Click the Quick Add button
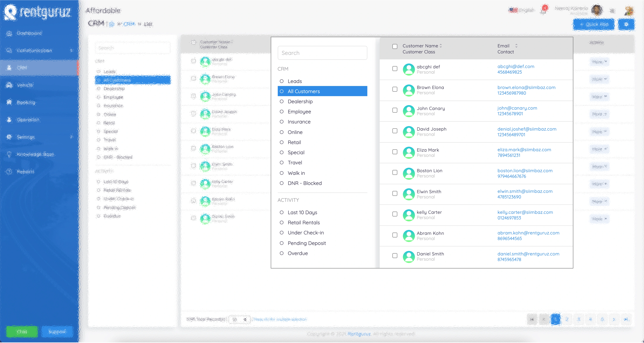 594,24
